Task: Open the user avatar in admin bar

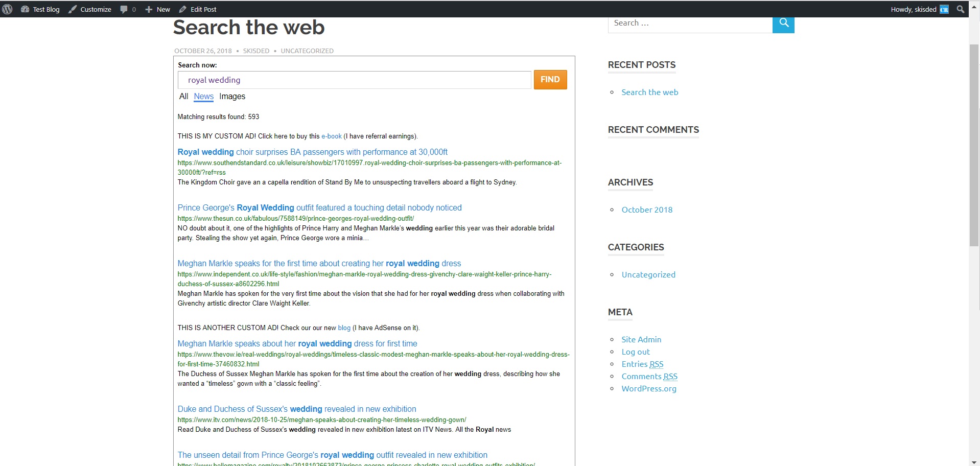Action: pyautogui.click(x=944, y=9)
